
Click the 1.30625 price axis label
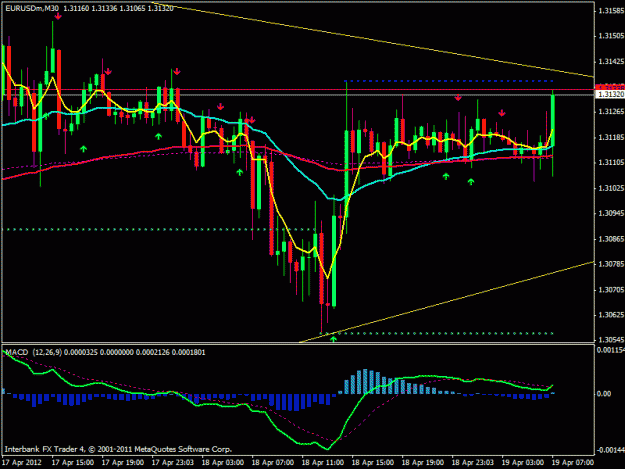(x=611, y=315)
